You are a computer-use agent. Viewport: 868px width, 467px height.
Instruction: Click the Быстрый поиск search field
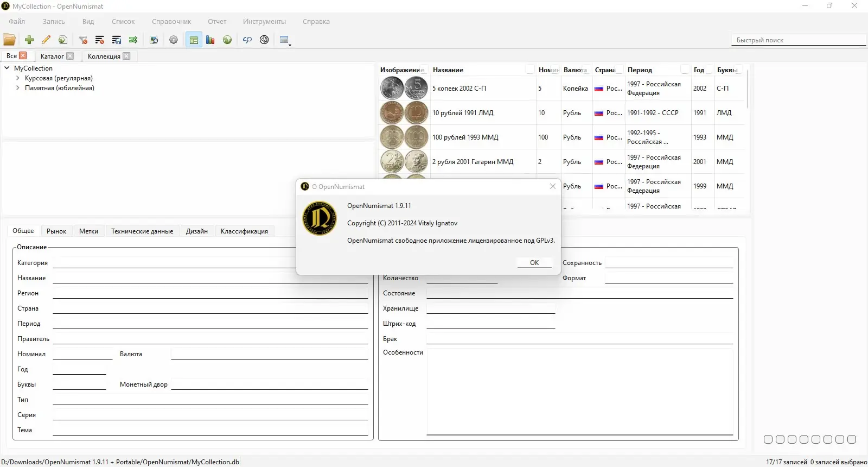tap(798, 40)
